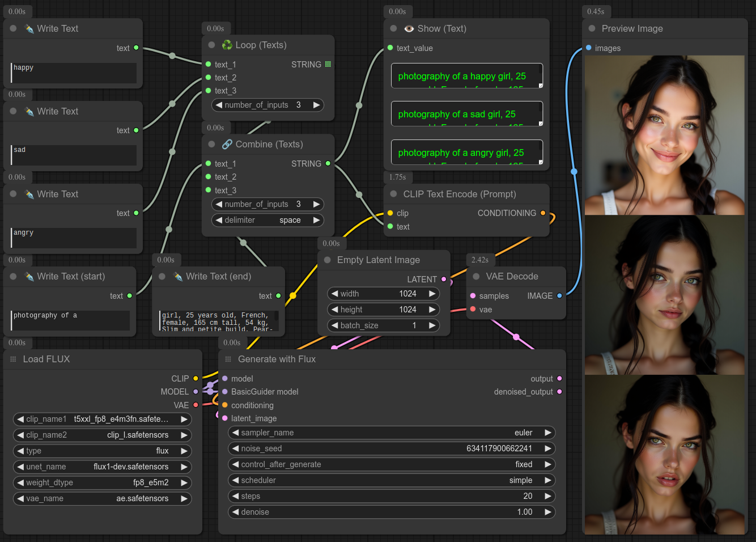Decrease the width value with left arrow

(x=335, y=294)
